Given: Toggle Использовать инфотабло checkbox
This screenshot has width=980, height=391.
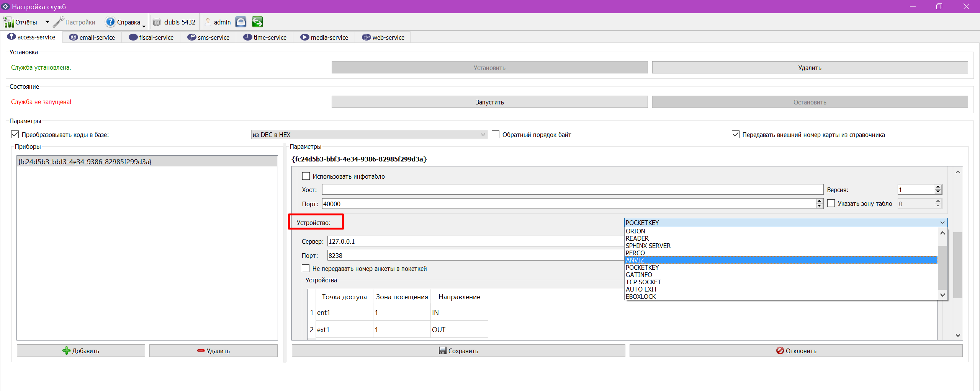Looking at the screenshot, I should (306, 176).
